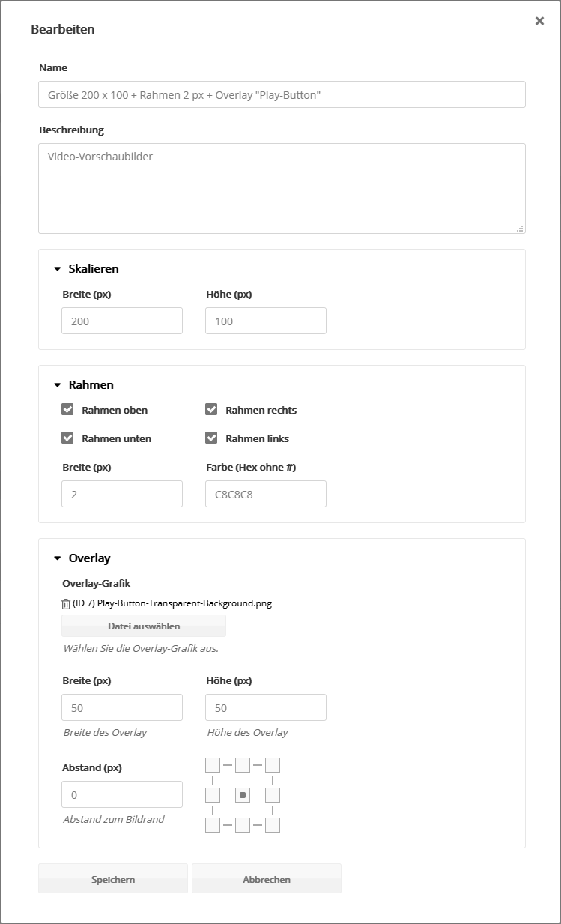Collapse the Rahmen section
The width and height of the screenshot is (561, 924).
click(58, 385)
